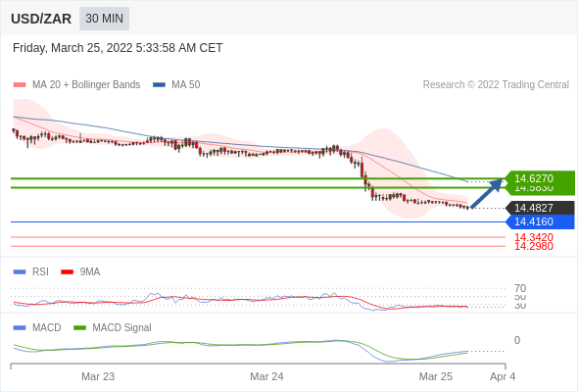Click the red 9MA legend swatch

pos(67,272)
